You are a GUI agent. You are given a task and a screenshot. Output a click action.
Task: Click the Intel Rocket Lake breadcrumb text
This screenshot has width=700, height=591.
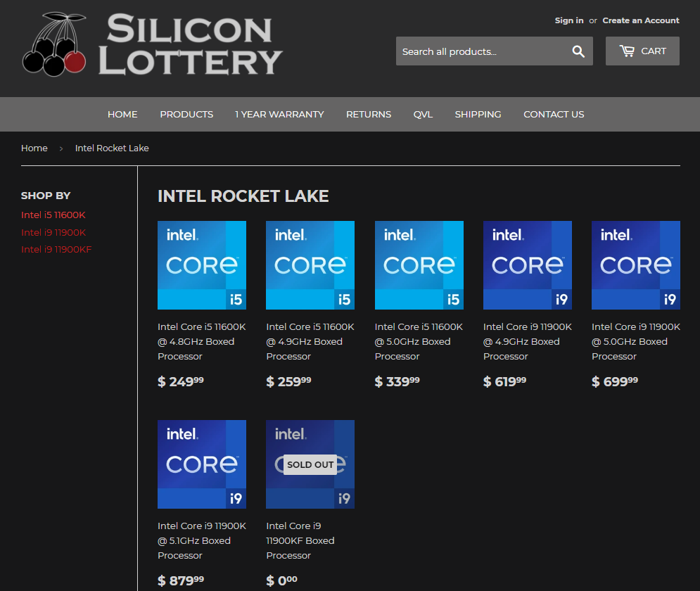pos(112,148)
